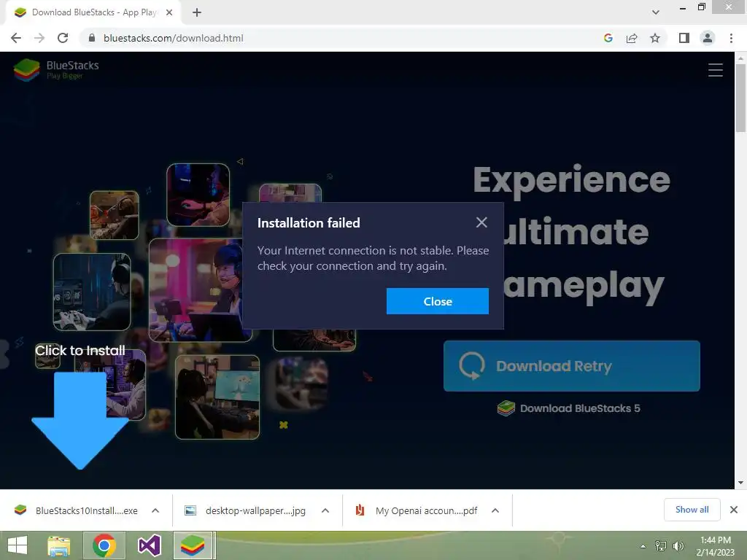Click the scrollbar up arrow
747x560 pixels.
pos(740,58)
